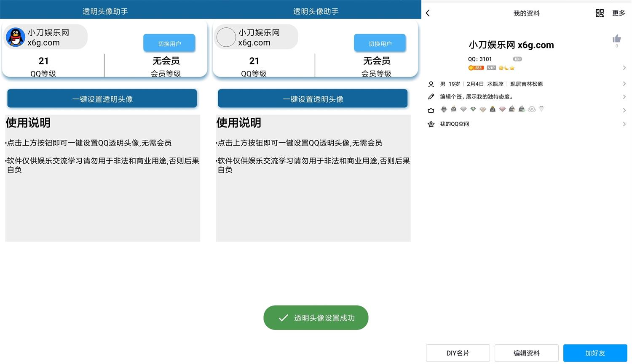
Task: Click the orange 583 level progress badge
Action: pyautogui.click(x=476, y=67)
